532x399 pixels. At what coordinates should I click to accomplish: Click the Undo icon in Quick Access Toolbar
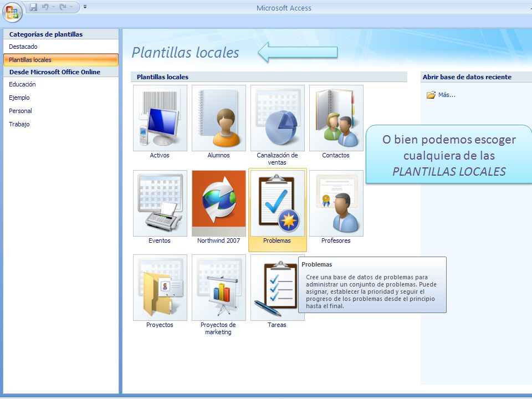pos(45,7)
